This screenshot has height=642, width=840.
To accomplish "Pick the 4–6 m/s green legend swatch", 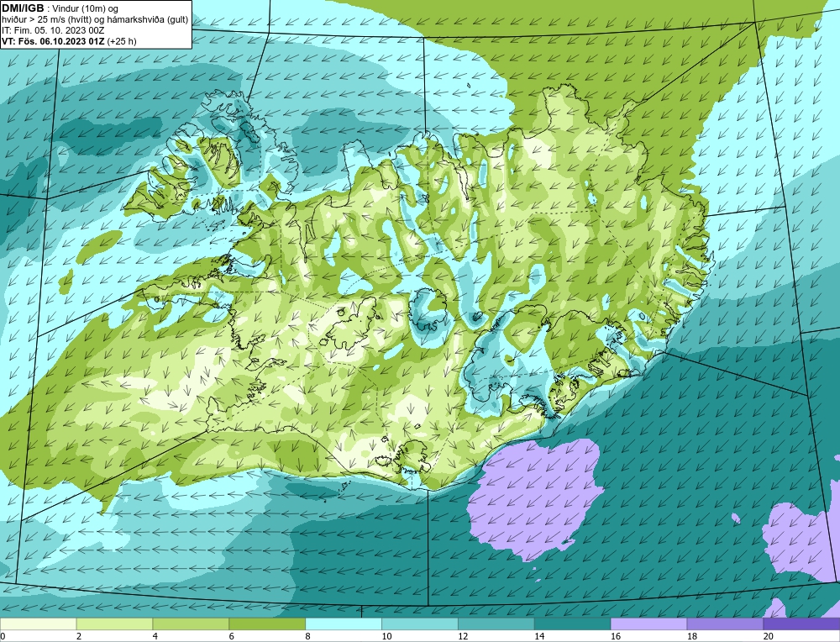I will click(191, 624).
